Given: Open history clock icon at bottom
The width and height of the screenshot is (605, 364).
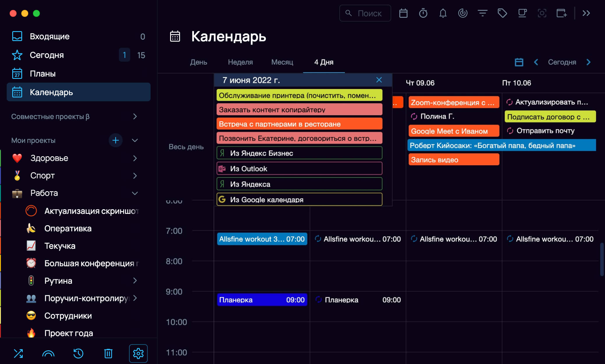Looking at the screenshot, I should click(78, 354).
